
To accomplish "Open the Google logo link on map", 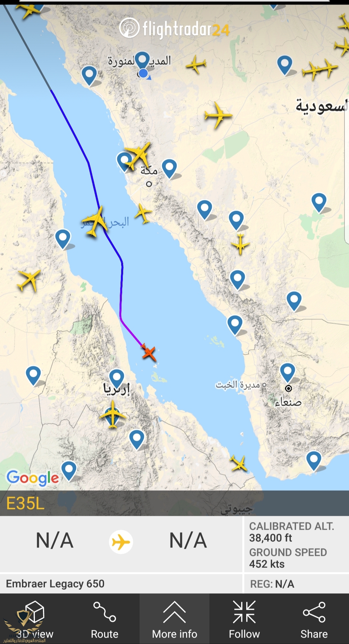I will pos(33,478).
